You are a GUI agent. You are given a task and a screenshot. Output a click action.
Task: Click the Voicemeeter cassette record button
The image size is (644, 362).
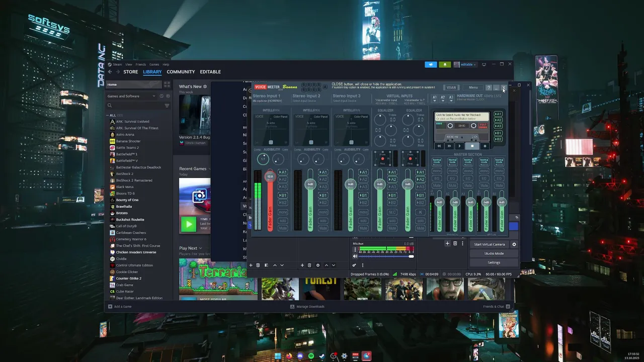[485, 146]
